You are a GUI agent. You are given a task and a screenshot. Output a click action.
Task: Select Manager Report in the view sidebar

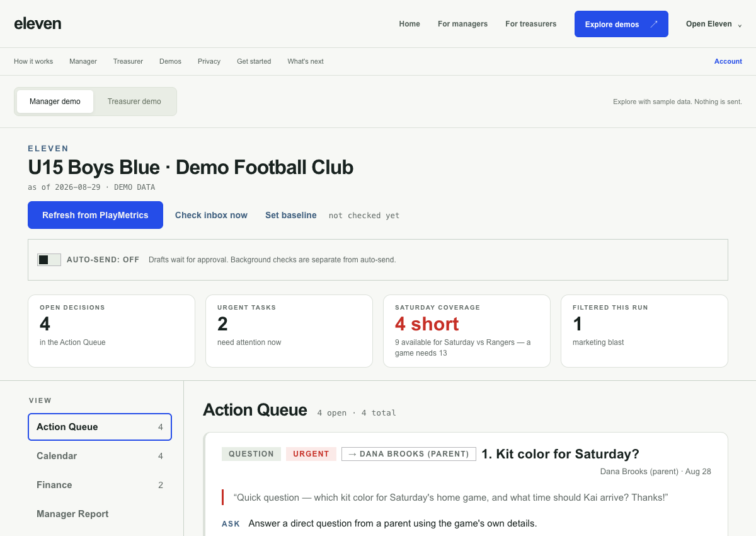100,514
